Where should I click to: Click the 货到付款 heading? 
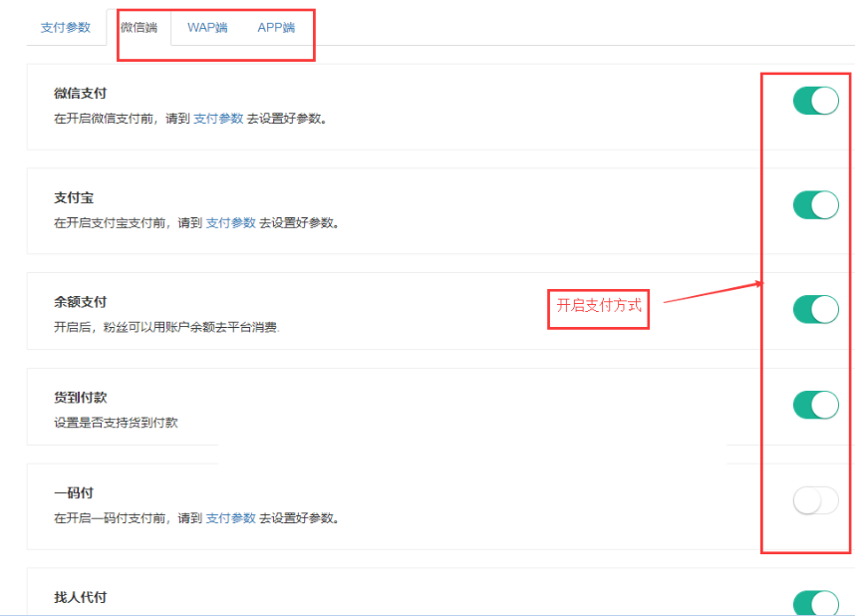[80, 397]
